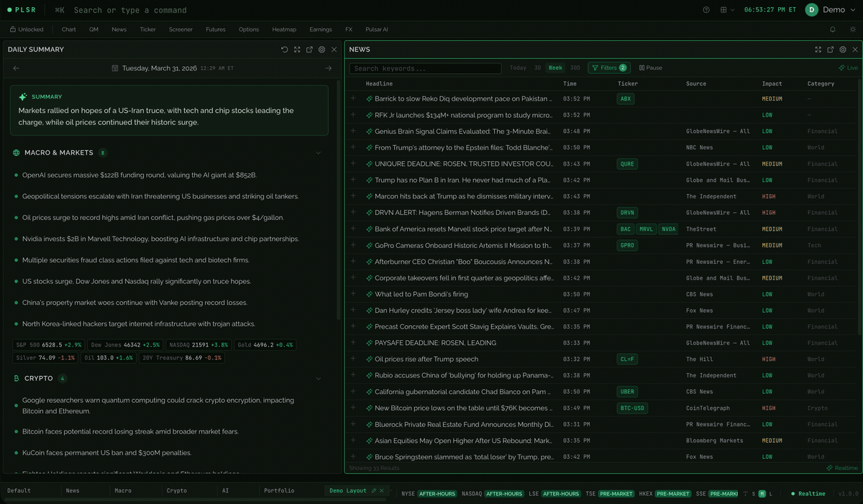The width and height of the screenshot is (863, 504).
Task: Select the Today time range
Action: tap(518, 68)
